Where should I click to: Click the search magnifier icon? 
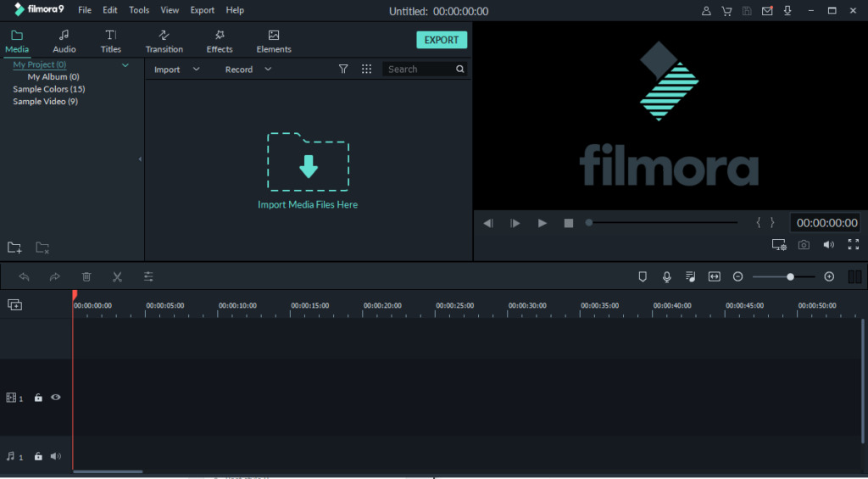tap(460, 70)
